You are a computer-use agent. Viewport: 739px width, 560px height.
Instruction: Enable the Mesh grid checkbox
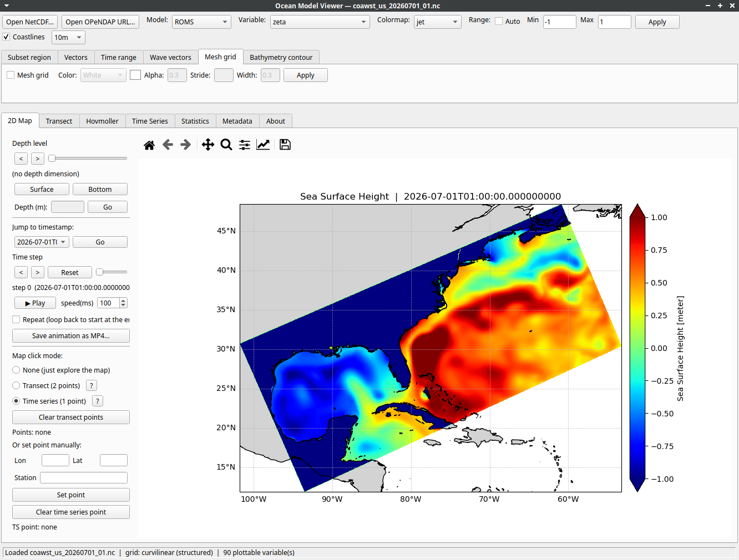11,75
